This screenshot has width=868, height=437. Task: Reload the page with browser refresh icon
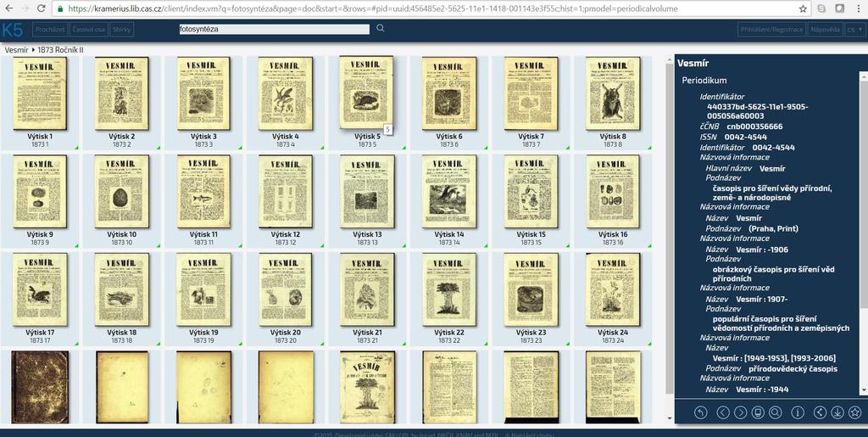(x=41, y=8)
